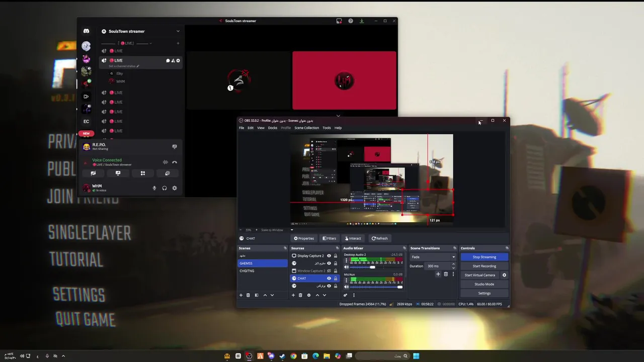This screenshot has width=644, height=362.
Task: Open OBS Edit menu
Action: pyautogui.click(x=251, y=128)
